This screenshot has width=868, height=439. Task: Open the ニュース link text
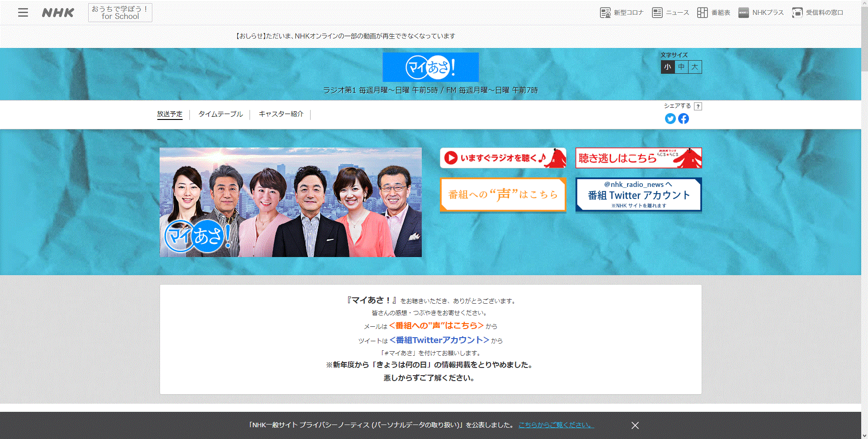click(677, 13)
